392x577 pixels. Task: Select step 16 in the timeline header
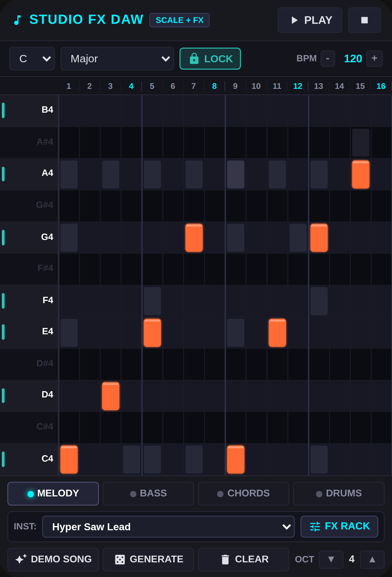tap(381, 86)
